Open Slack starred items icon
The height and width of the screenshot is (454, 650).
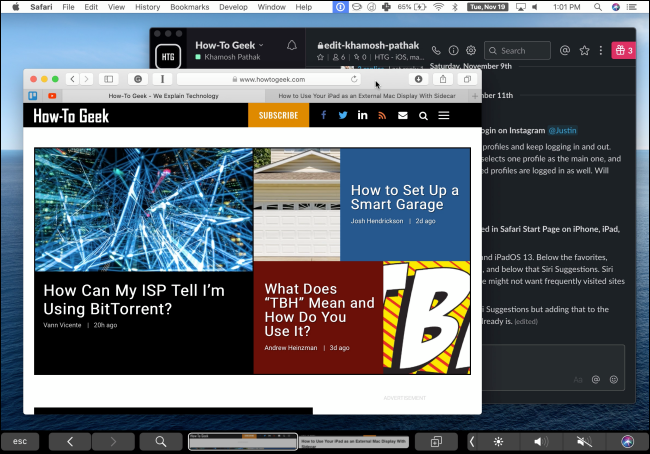tap(584, 51)
